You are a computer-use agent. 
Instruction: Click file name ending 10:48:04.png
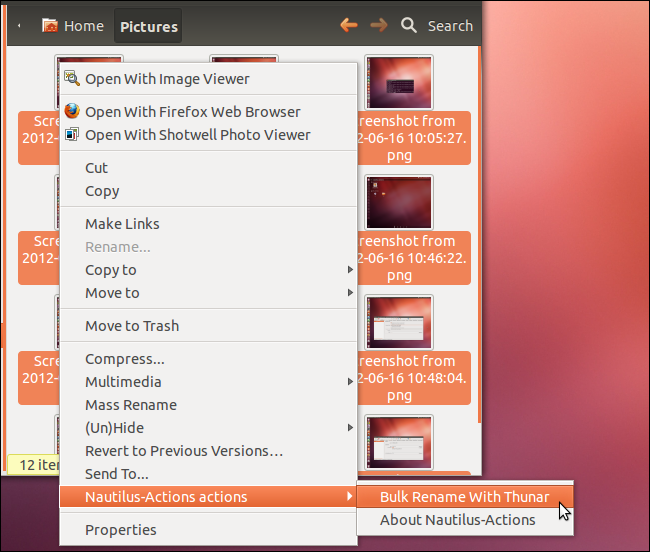pos(414,378)
